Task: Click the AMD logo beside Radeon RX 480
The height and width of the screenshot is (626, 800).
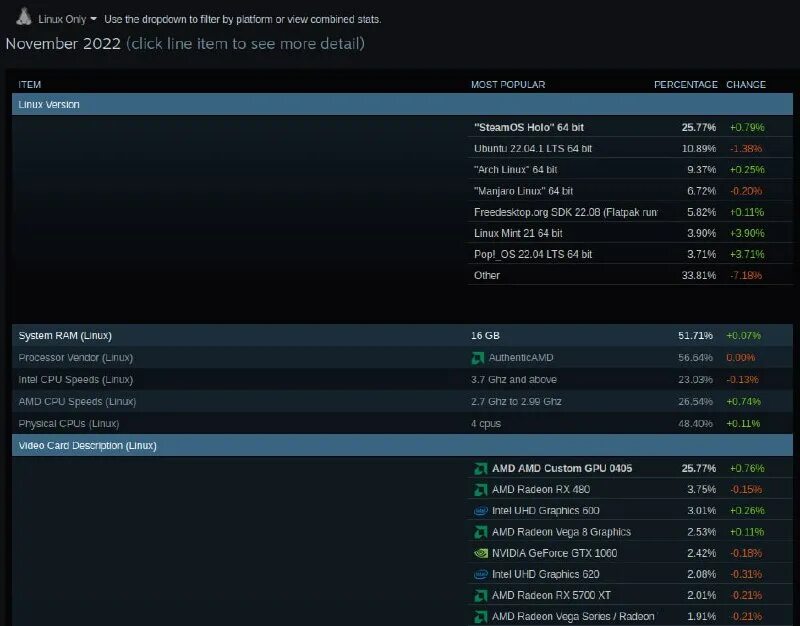Action: [478, 489]
